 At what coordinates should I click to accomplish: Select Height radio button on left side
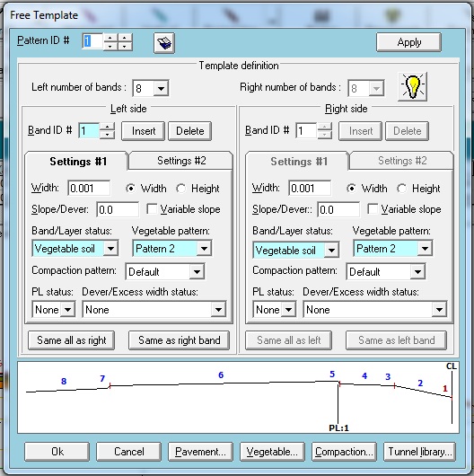(x=180, y=189)
